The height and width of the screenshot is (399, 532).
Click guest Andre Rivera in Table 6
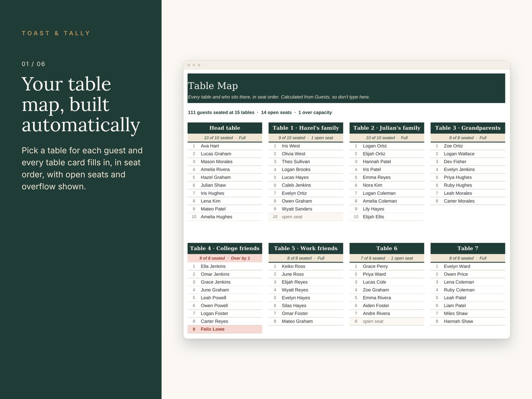[386, 313]
